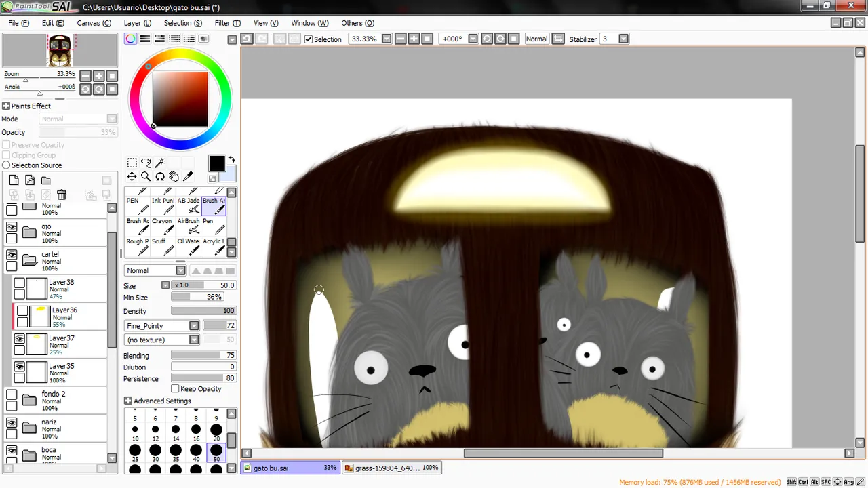Open the Fine_Pointy brush shape dropdown
The image size is (868, 488).
pos(194,326)
